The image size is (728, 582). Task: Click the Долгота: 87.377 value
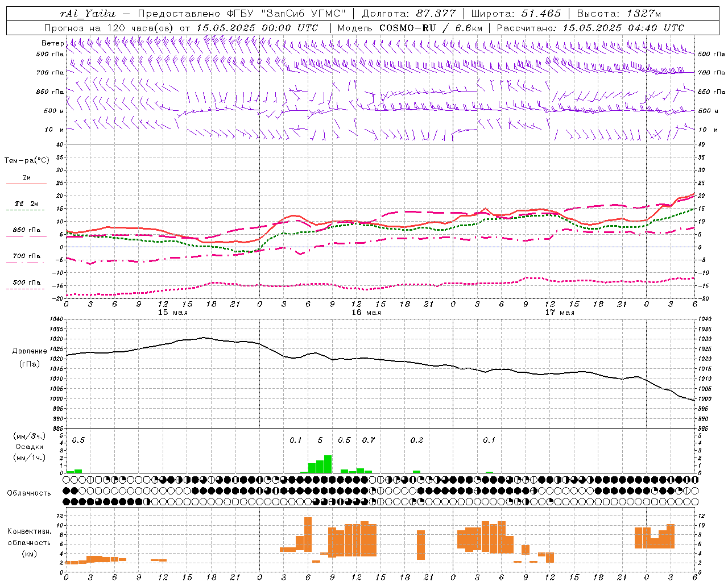coord(408,14)
